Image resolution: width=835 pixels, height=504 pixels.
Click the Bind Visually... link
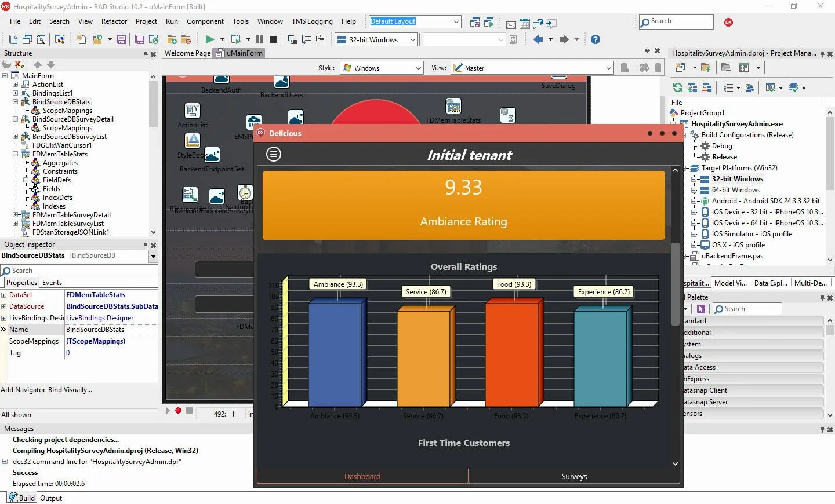(70, 390)
